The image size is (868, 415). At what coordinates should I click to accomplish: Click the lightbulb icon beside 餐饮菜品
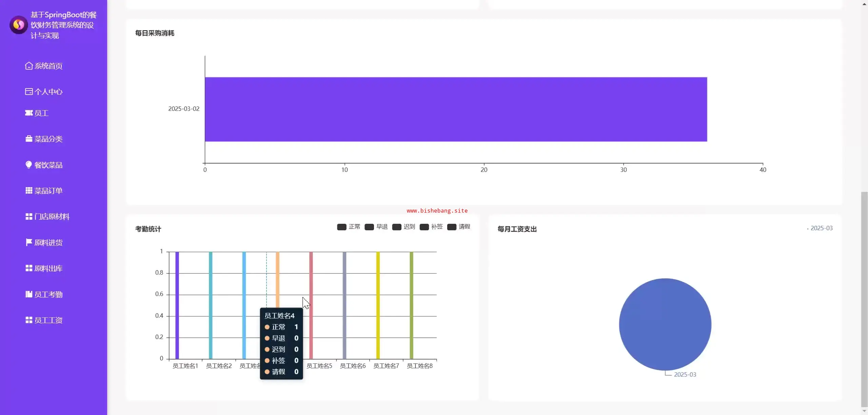click(x=29, y=165)
